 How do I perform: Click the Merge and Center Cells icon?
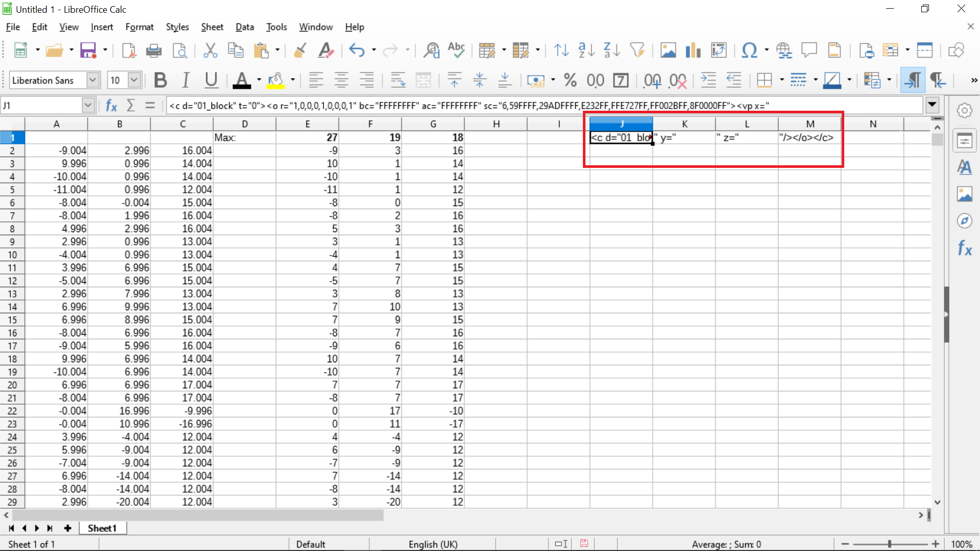pyautogui.click(x=423, y=80)
